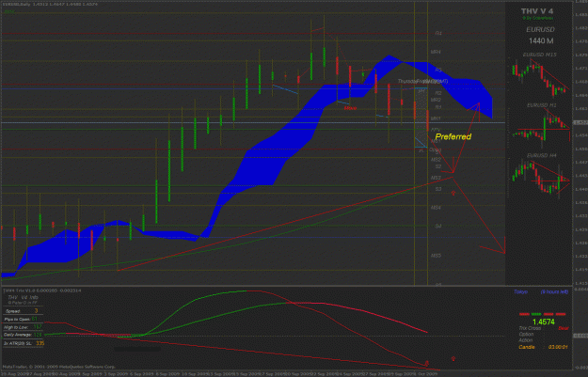
Task: Click the blue Tokyo session label
Action: 520,291
